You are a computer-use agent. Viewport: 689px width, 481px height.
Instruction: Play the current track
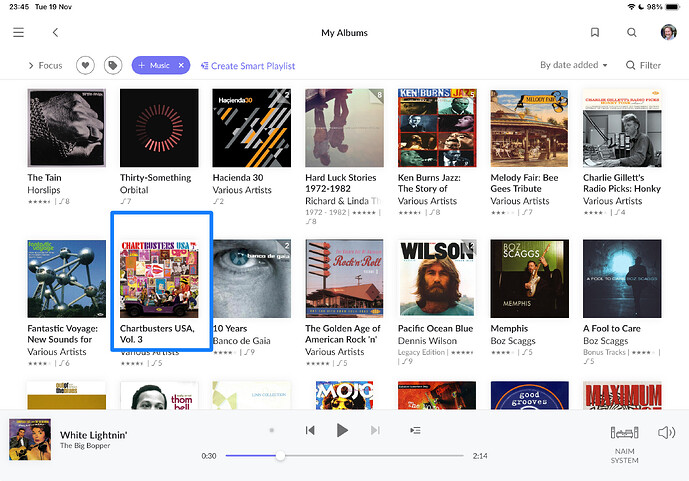point(342,430)
